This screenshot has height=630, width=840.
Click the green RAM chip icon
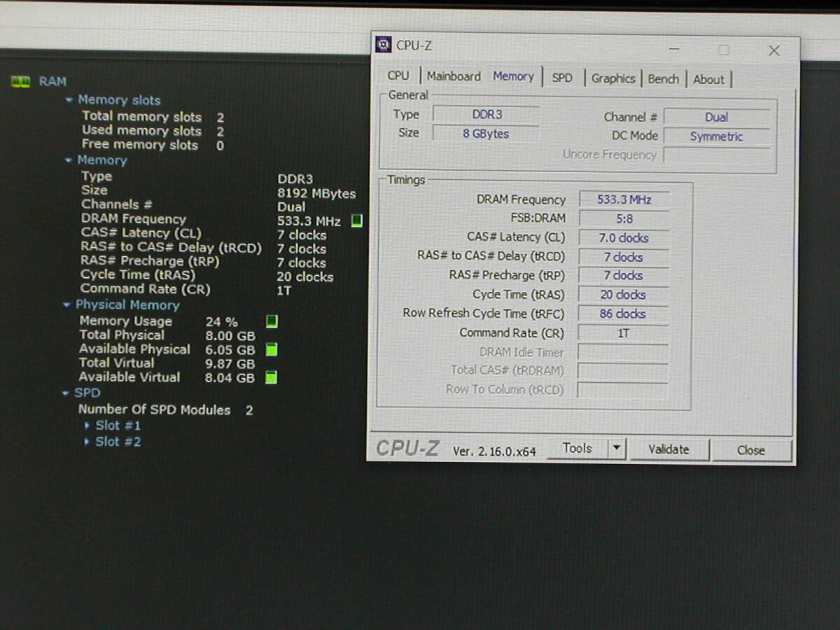pos(20,82)
